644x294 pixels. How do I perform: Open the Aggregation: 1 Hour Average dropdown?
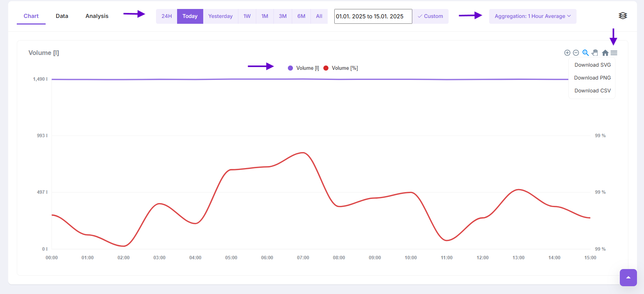(533, 16)
